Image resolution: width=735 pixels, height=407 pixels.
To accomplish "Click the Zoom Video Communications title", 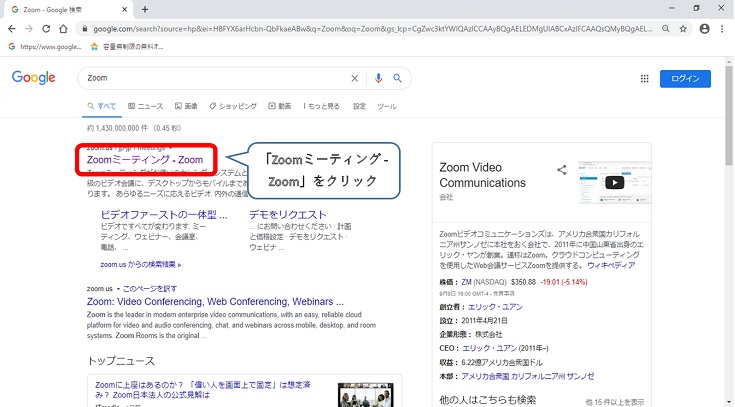I will (x=482, y=175).
